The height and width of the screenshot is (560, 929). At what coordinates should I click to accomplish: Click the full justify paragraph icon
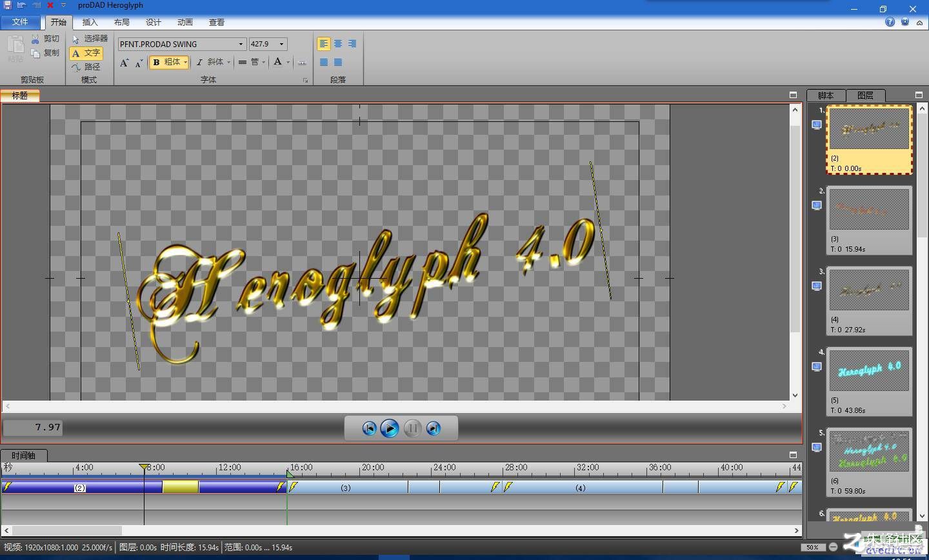click(x=338, y=63)
